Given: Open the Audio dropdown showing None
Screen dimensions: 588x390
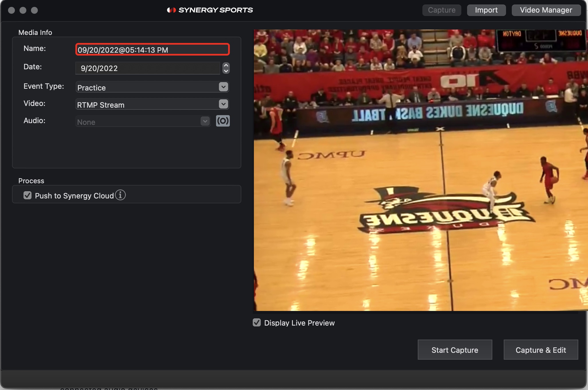Looking at the screenshot, I should (x=143, y=121).
